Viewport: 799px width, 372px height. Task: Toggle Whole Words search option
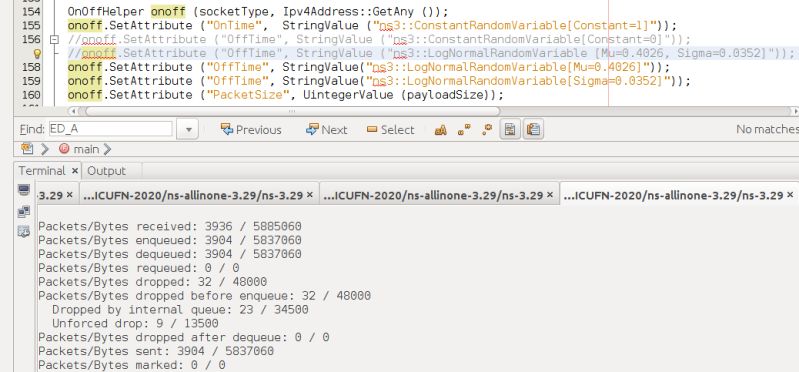coord(464,130)
